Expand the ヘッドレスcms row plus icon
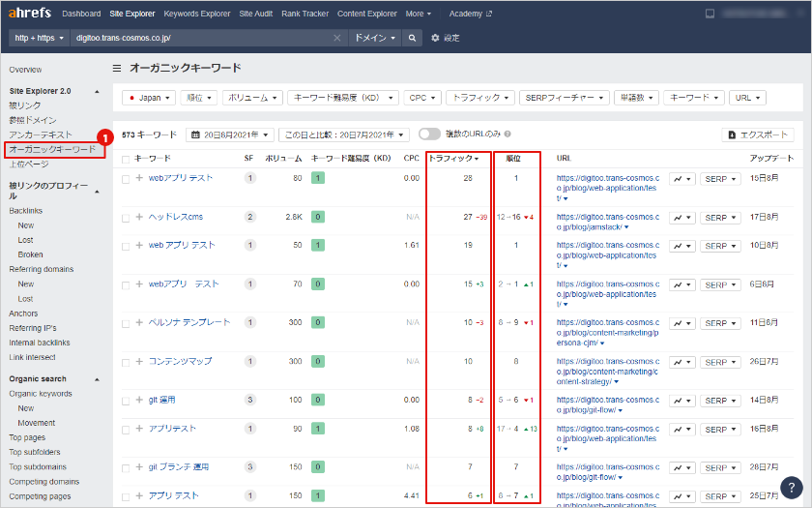 [x=139, y=217]
